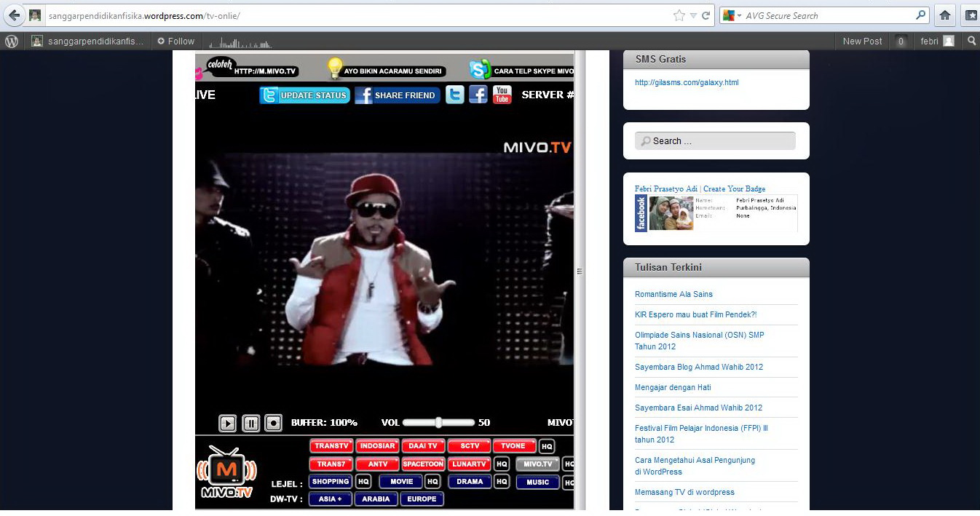
Task: Switch to LUNARTV channel
Action: (x=469, y=464)
